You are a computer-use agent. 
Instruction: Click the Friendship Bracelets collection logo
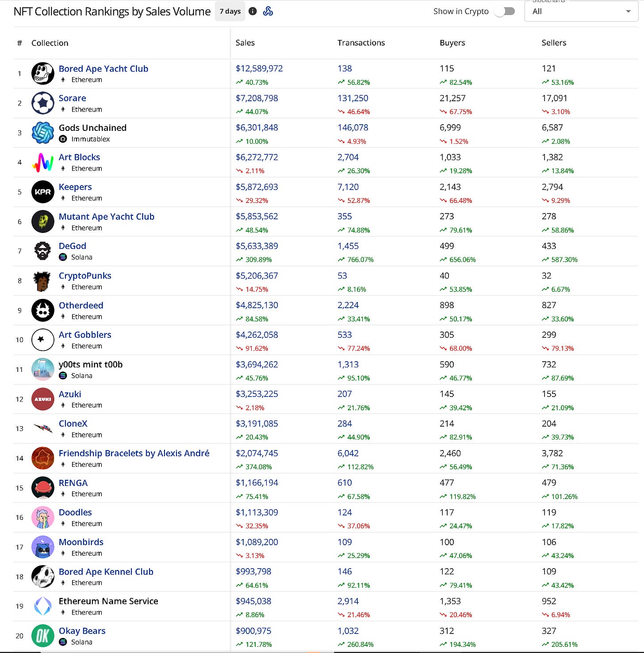click(43, 458)
